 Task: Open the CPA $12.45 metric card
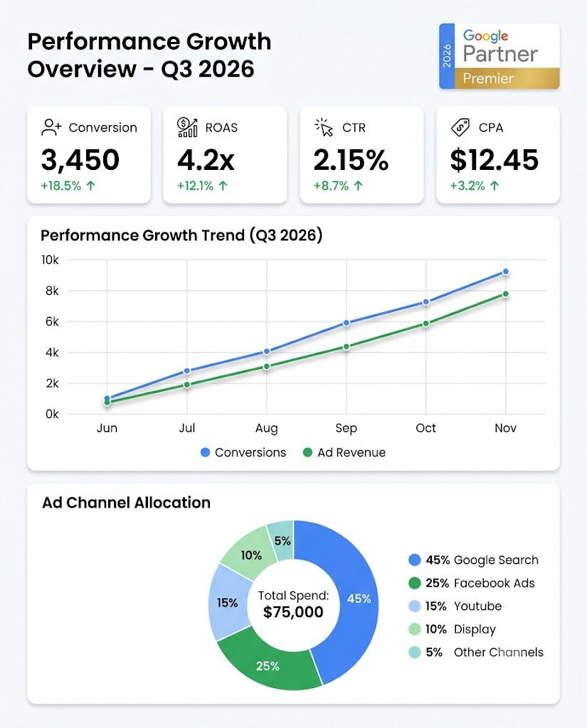498,154
